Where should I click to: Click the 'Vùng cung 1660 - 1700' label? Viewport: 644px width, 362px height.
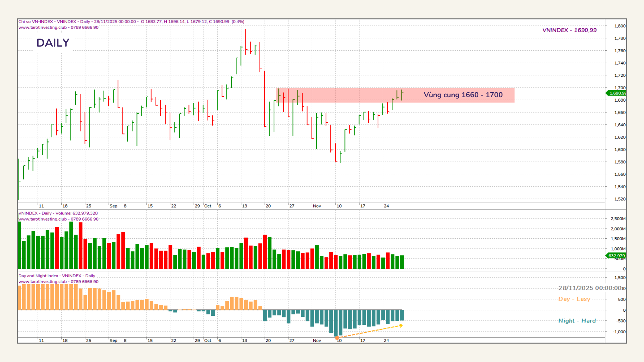tap(463, 95)
